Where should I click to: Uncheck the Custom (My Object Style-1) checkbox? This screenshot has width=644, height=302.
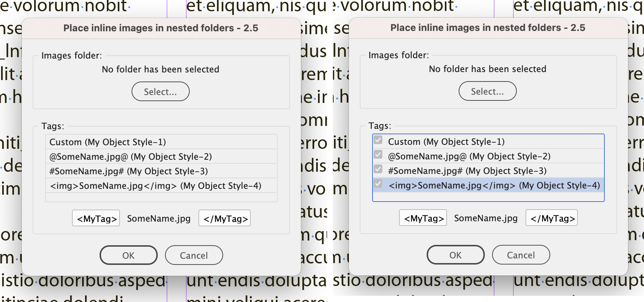(x=378, y=140)
